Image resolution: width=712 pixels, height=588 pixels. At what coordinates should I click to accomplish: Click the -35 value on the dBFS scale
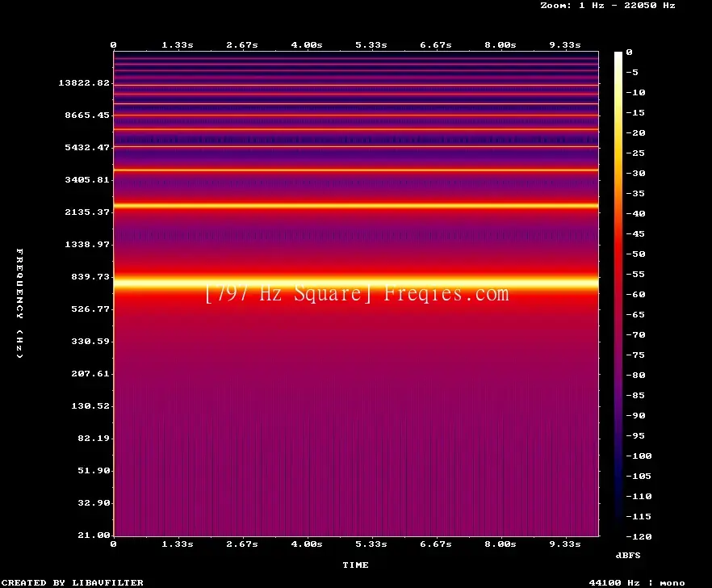coord(635,193)
